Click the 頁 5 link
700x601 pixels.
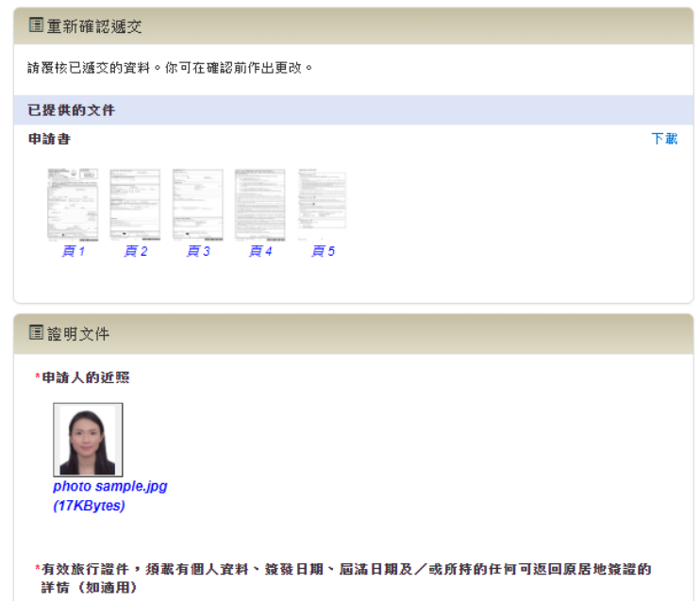324,251
